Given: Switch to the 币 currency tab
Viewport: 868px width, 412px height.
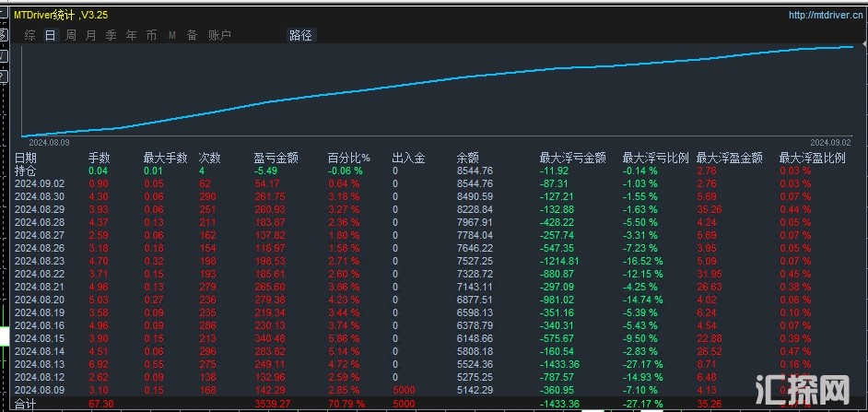Looking at the screenshot, I should [x=151, y=36].
